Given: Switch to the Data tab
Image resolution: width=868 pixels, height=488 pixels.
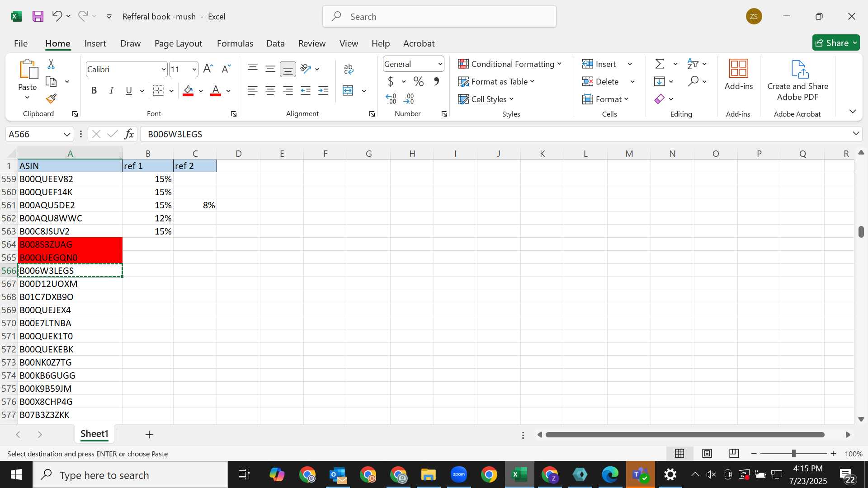Looking at the screenshot, I should (275, 43).
